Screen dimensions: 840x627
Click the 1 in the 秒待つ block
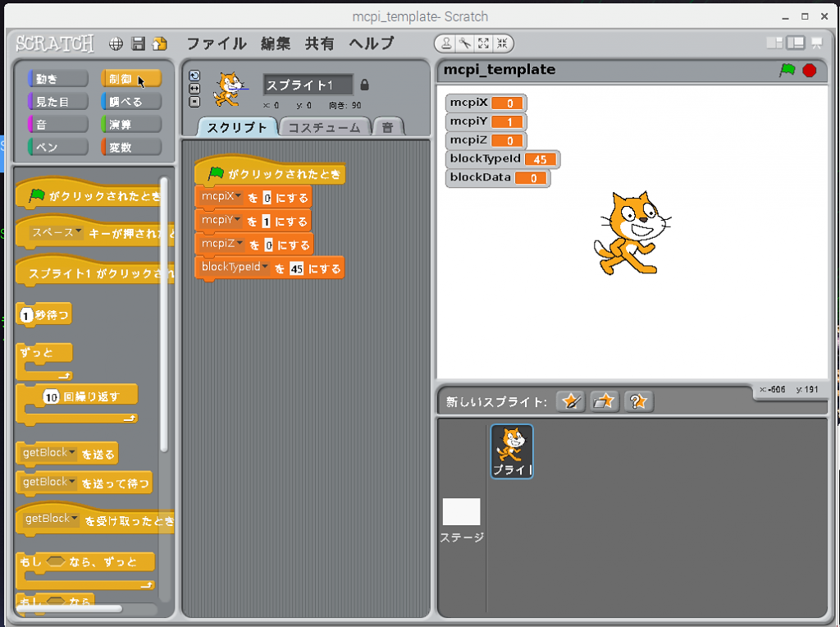coord(25,316)
